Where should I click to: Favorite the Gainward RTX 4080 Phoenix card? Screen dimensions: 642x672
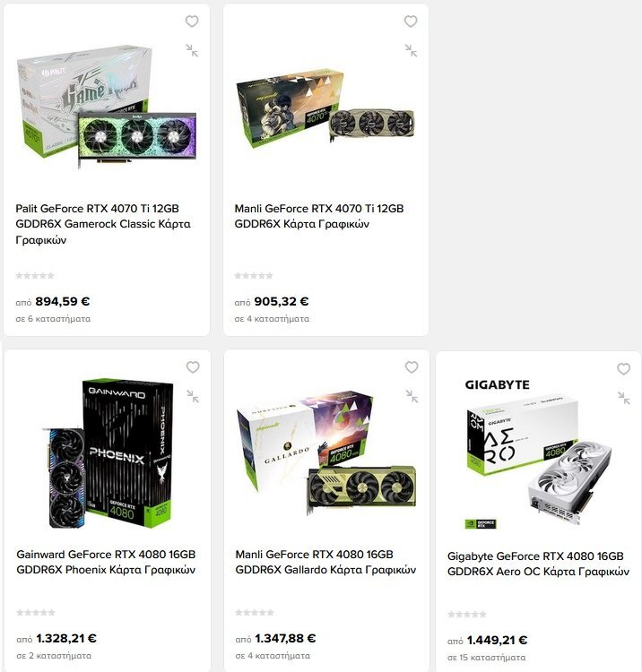pos(193,366)
